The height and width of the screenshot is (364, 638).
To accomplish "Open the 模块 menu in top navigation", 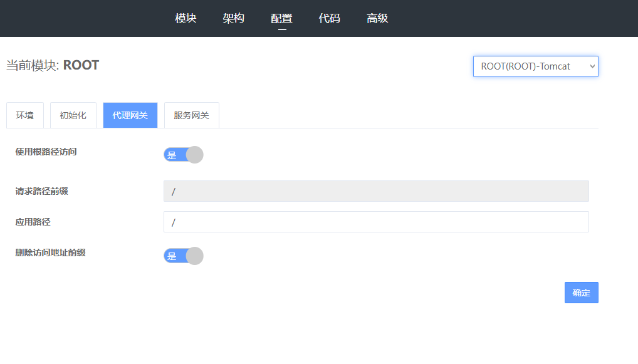I will 186,18.
